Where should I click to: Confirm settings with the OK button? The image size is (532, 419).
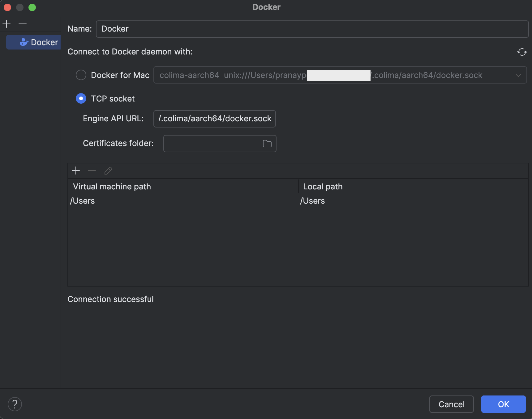503,404
